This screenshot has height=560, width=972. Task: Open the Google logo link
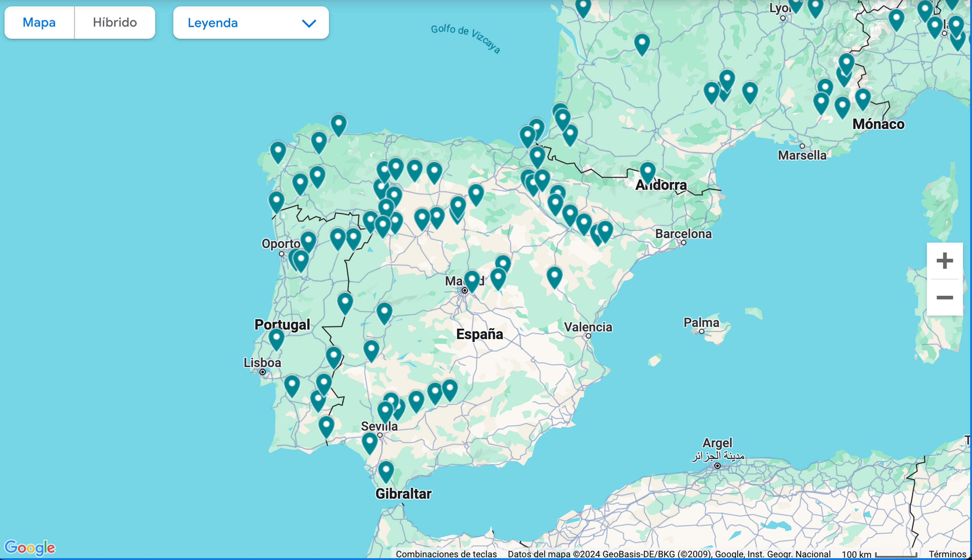pyautogui.click(x=30, y=547)
